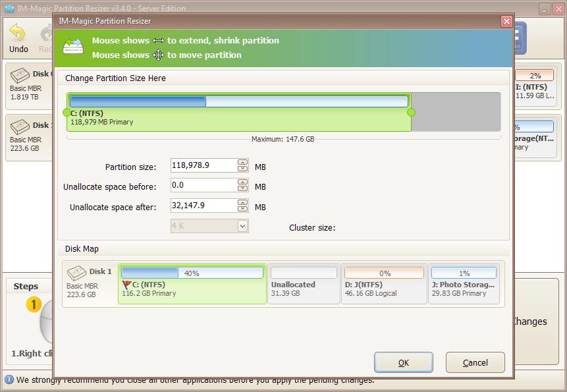This screenshot has height=392, width=567.
Task: Select J: Photo Storage 29.83 GB partition
Action: (x=464, y=284)
